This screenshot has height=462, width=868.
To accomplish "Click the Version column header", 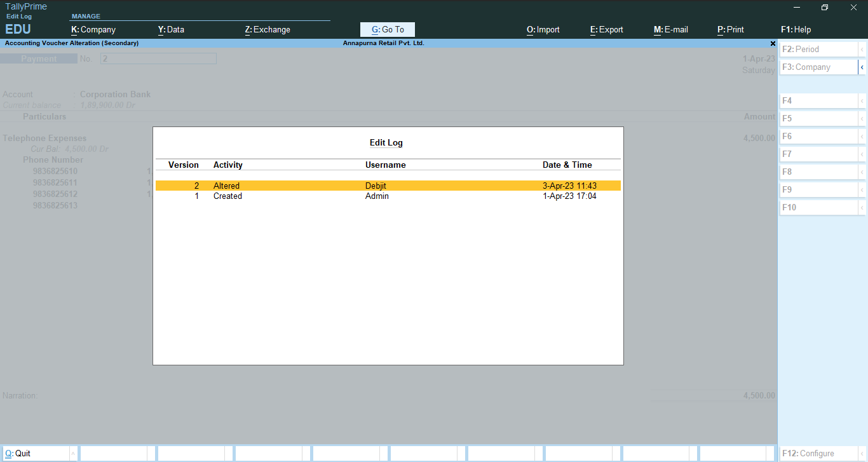I will [x=184, y=165].
